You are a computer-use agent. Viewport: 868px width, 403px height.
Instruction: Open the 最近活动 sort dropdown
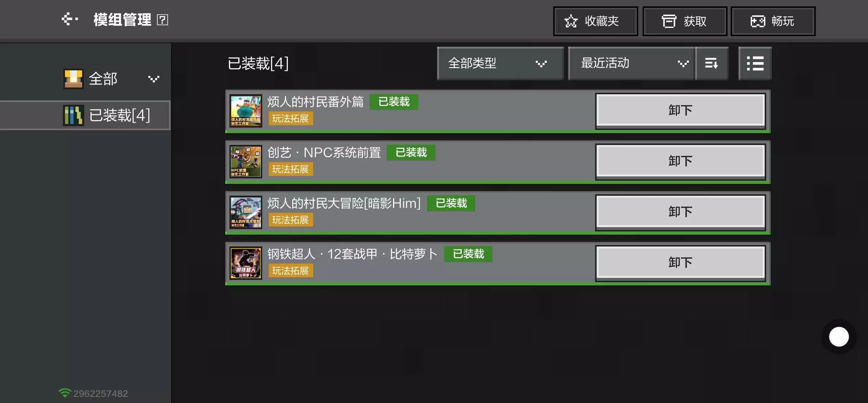pos(632,63)
